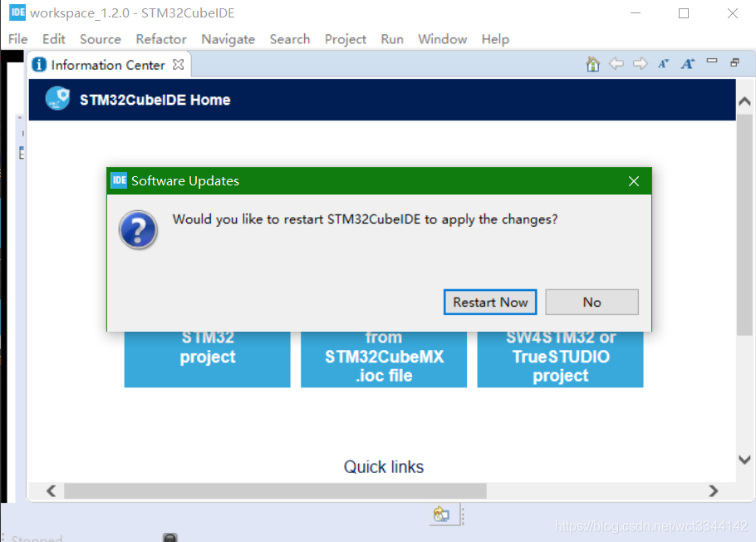Click the blue question mark dialog icon

[139, 229]
